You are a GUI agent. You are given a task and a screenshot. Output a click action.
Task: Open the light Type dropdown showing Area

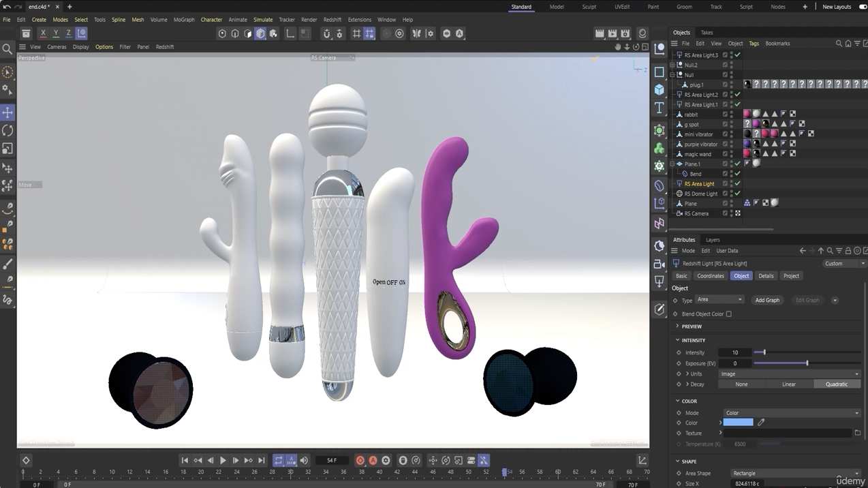719,300
